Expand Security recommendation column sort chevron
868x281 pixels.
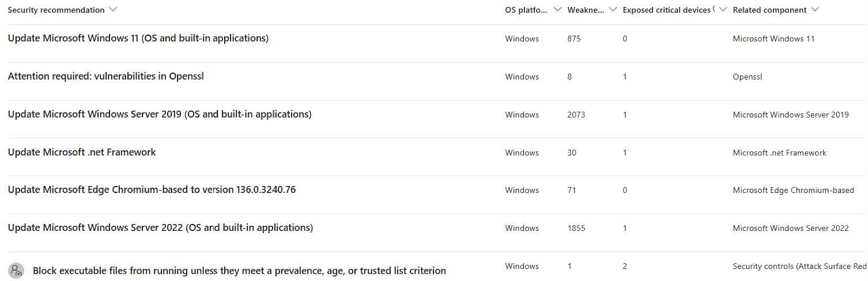(113, 9)
